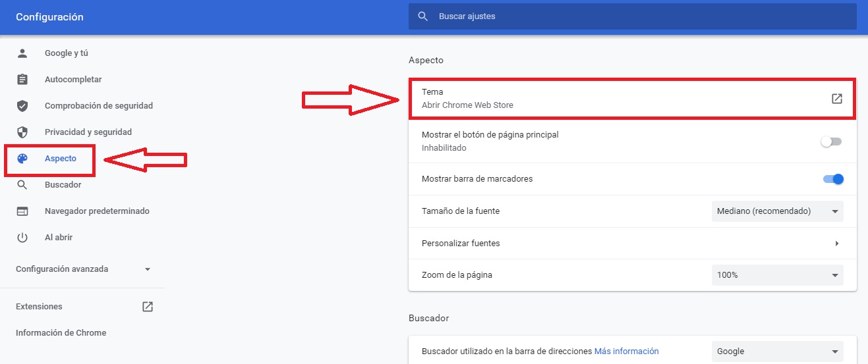Image resolution: width=868 pixels, height=364 pixels.
Task: Click the open-in-new-tab icon in Tema row
Action: [836, 99]
